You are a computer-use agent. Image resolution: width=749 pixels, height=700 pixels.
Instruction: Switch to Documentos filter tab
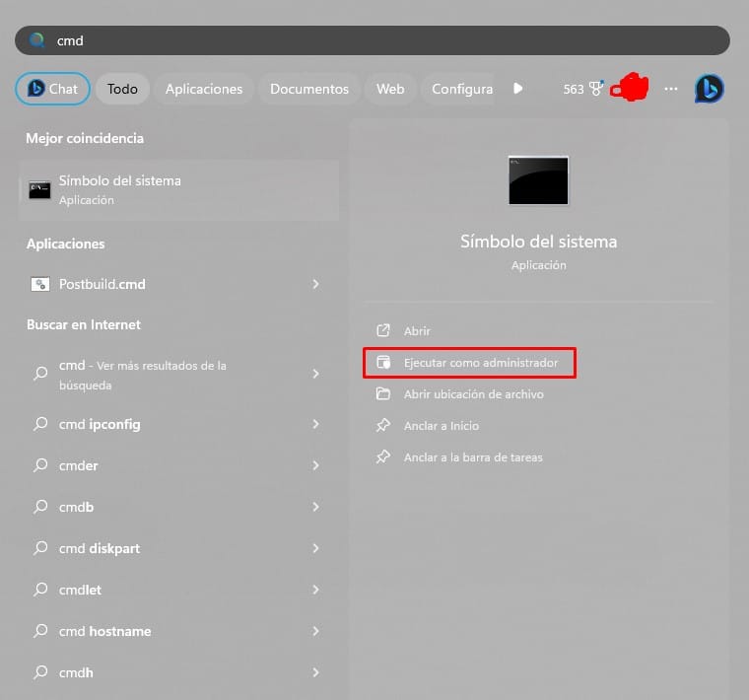coord(309,89)
